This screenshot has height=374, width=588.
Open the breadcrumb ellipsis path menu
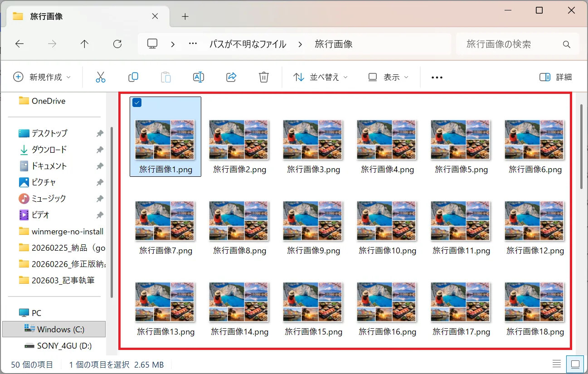(x=192, y=44)
